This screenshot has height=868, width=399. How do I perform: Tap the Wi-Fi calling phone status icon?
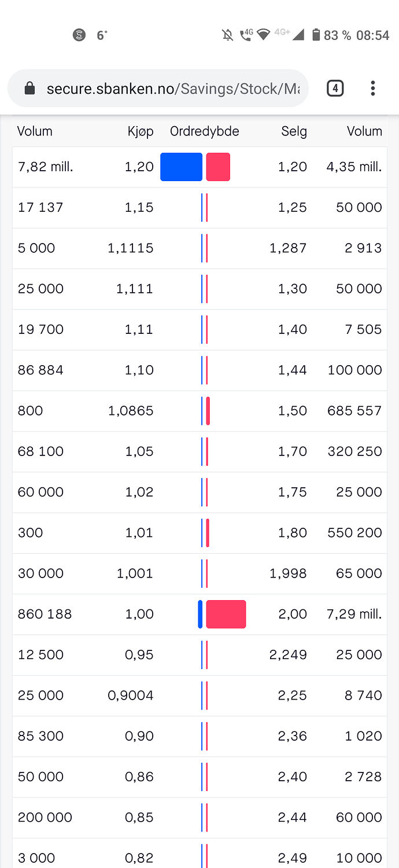[x=246, y=35]
